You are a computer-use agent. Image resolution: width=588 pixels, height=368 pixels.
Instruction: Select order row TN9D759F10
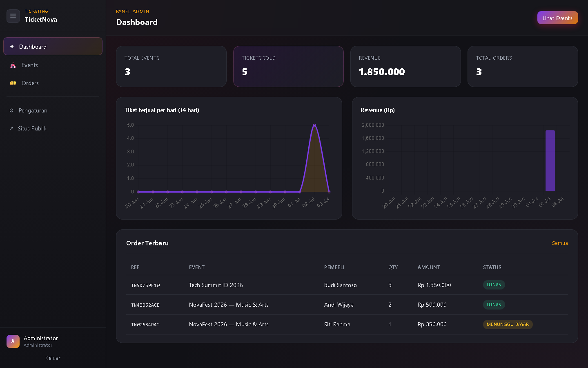coord(347,285)
